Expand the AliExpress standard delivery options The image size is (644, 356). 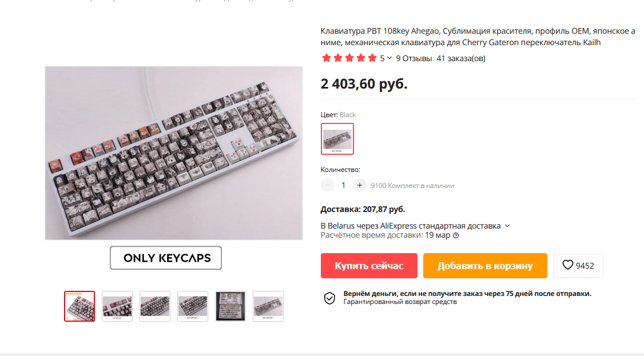507,226
